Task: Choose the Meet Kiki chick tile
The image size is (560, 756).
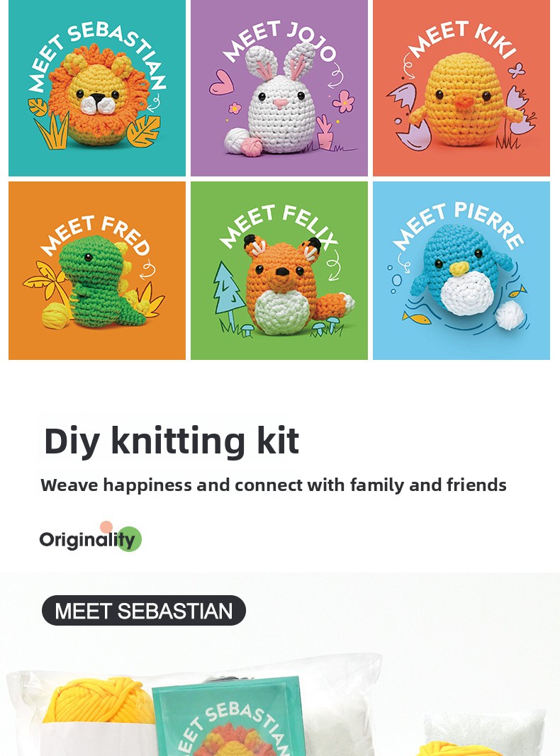Action: (461, 89)
